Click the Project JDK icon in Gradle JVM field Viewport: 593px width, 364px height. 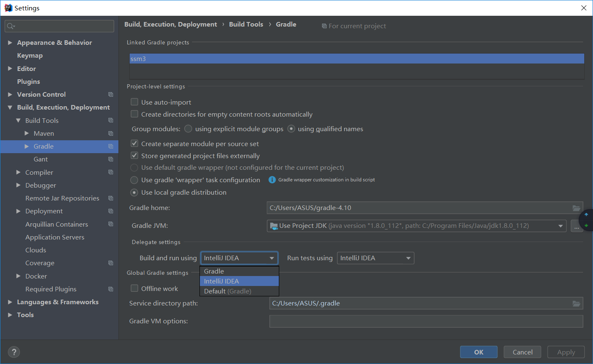(x=274, y=226)
